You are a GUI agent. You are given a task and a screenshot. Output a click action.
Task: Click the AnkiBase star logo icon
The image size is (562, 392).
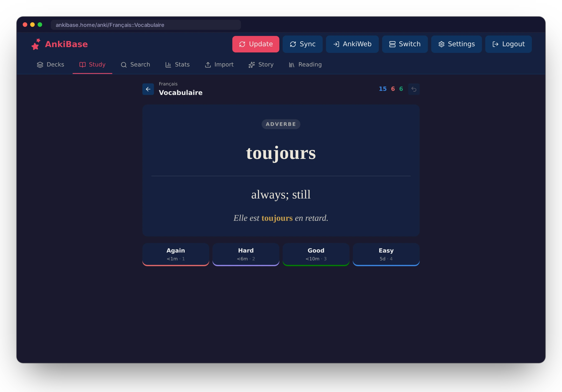36,44
